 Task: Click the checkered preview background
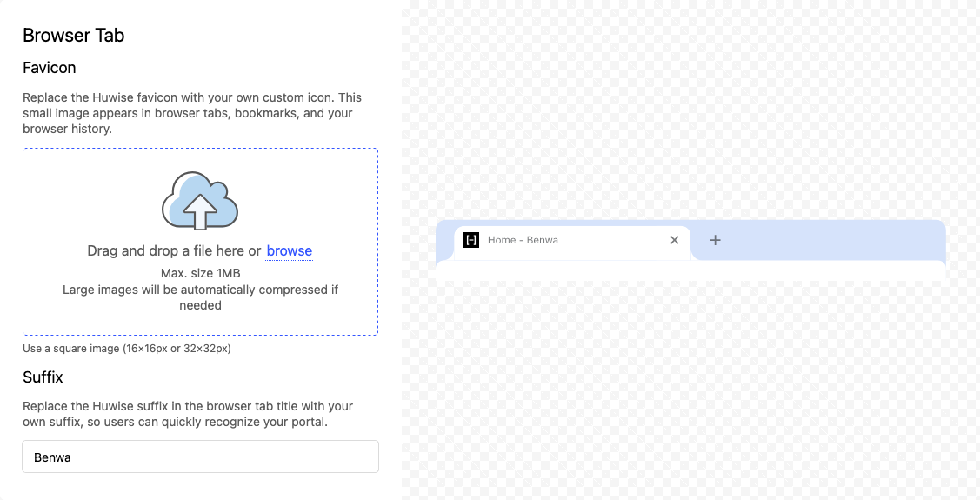(x=690, y=391)
